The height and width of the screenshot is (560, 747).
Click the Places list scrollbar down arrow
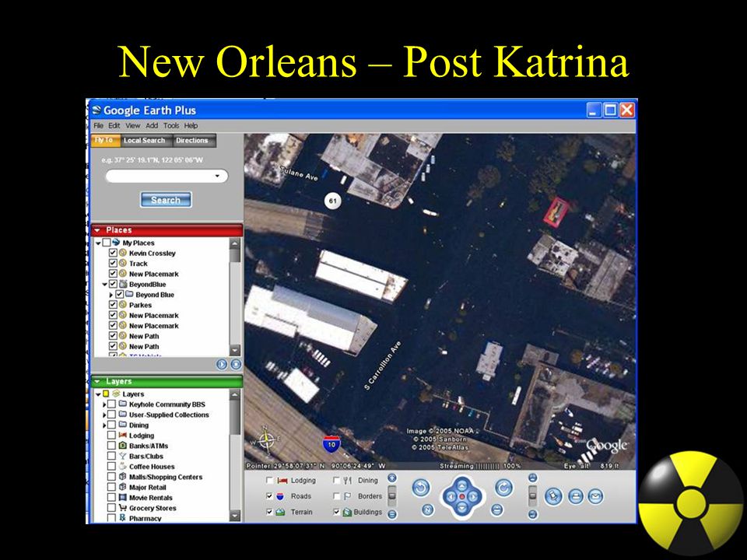(x=235, y=351)
